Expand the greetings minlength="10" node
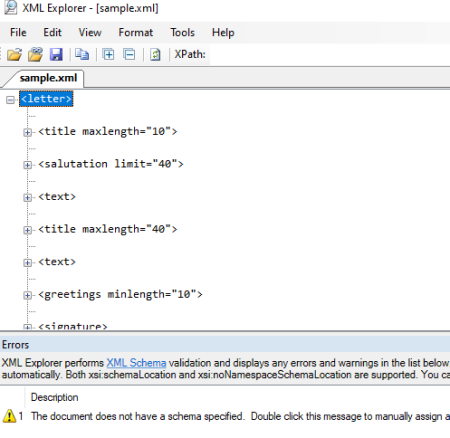Image resolution: width=450 pixels, height=438 pixels. pyautogui.click(x=28, y=295)
